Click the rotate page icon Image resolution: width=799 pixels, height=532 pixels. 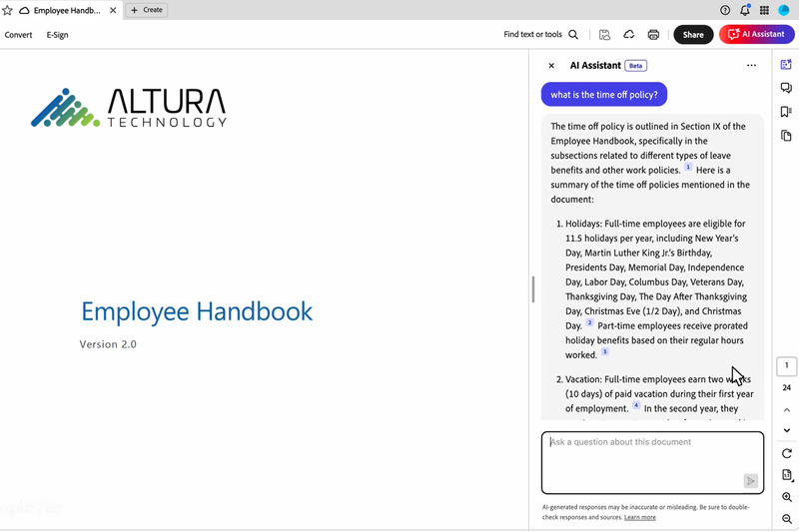pyautogui.click(x=787, y=453)
